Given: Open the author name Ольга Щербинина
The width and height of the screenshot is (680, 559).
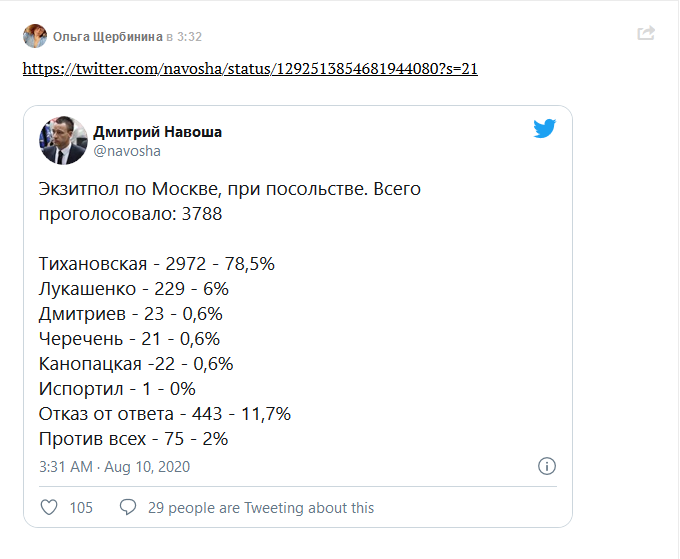Looking at the screenshot, I should (108, 37).
